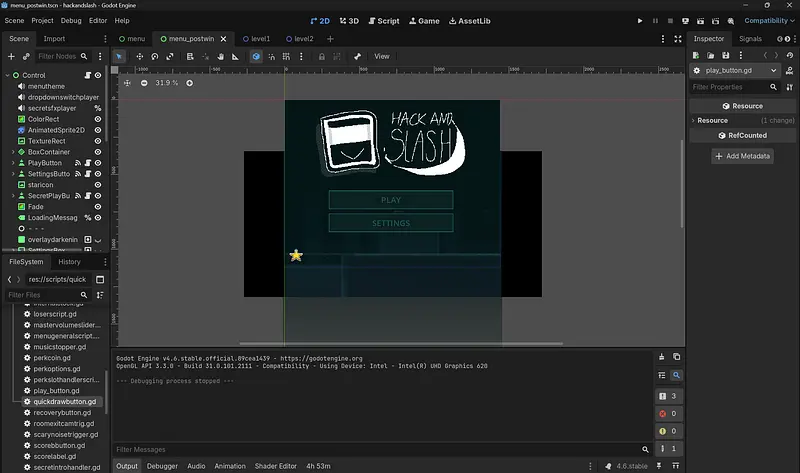Click the Filter Properties search field
800x473 pixels.
[730, 87]
